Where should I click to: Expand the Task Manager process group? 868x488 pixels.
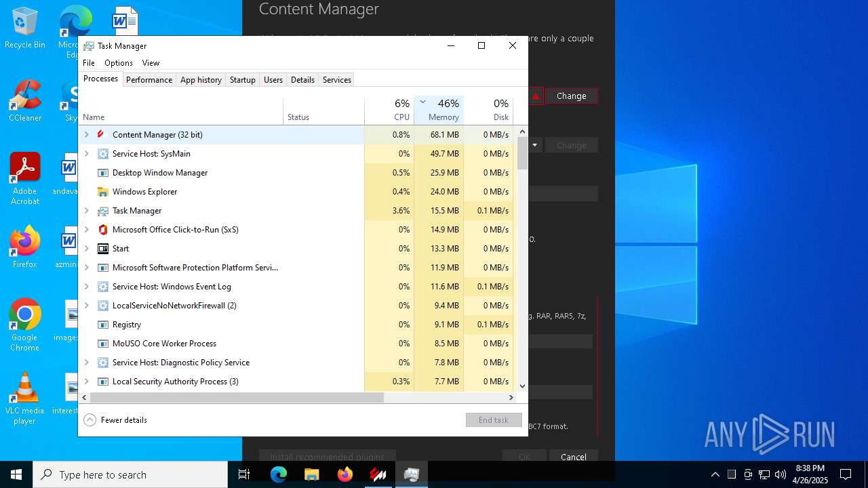click(86, 211)
